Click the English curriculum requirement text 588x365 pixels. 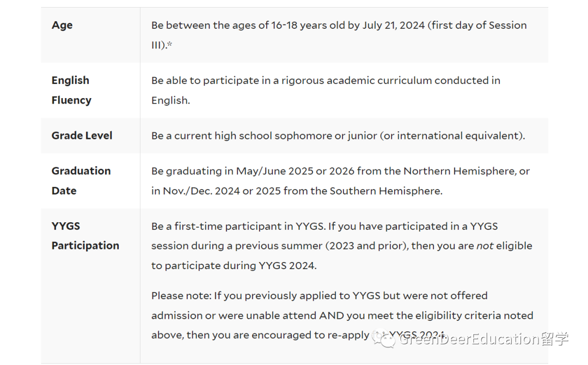pos(326,90)
